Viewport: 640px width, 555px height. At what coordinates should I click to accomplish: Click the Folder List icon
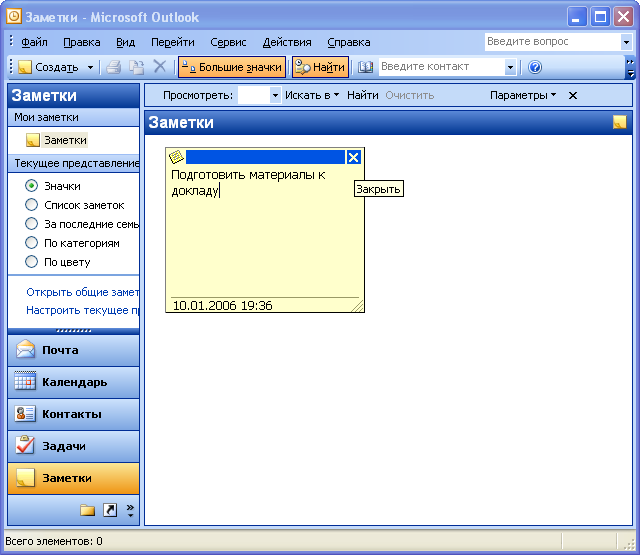(87, 510)
